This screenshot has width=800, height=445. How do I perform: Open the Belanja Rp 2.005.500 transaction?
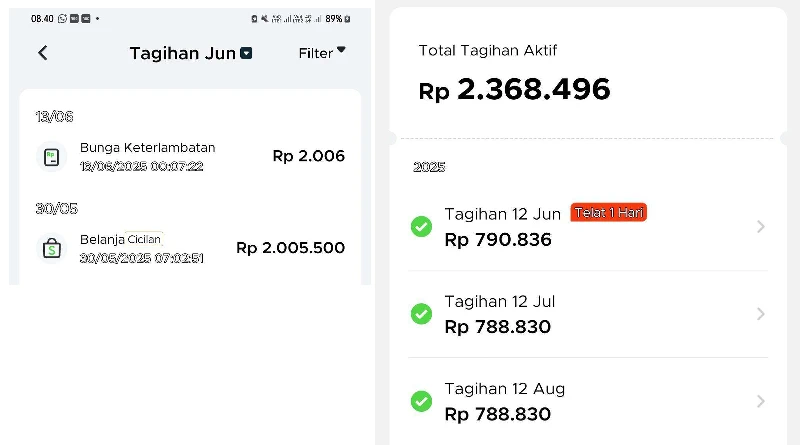190,249
